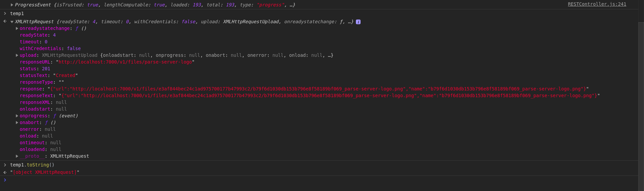The height and width of the screenshot is (191, 644).
Task: Select the onloadstart: null row
Action: coord(43,109)
